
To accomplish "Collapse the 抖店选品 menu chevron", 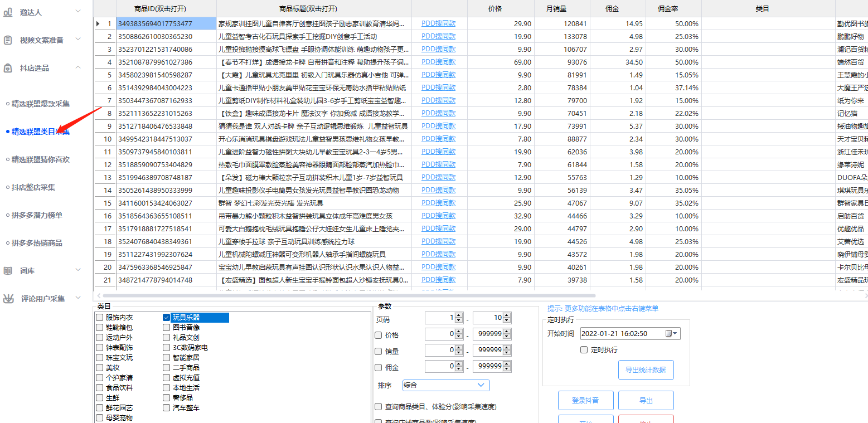I will 78,67.
